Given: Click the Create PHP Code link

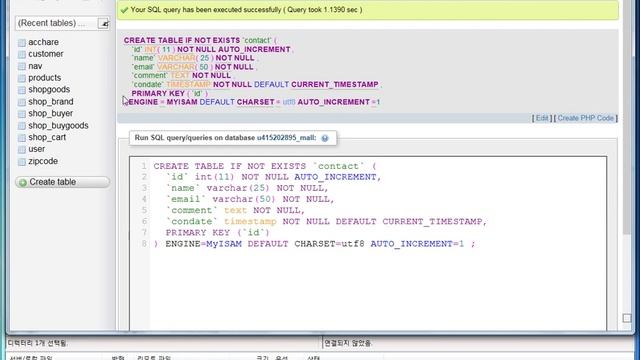Looking at the screenshot, I should [x=586, y=118].
